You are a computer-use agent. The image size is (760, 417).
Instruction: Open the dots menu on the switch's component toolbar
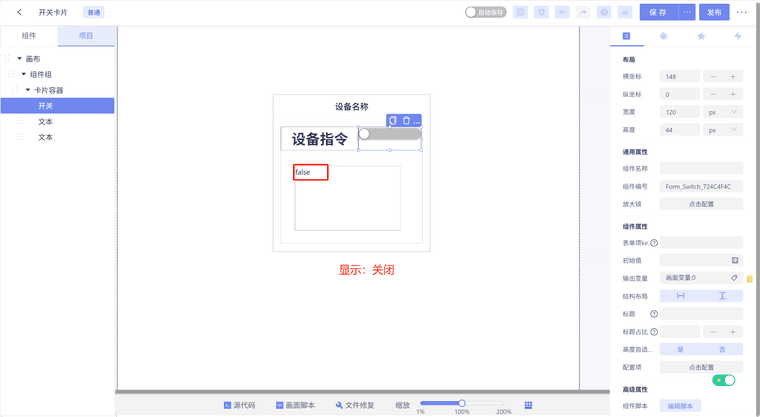point(417,121)
